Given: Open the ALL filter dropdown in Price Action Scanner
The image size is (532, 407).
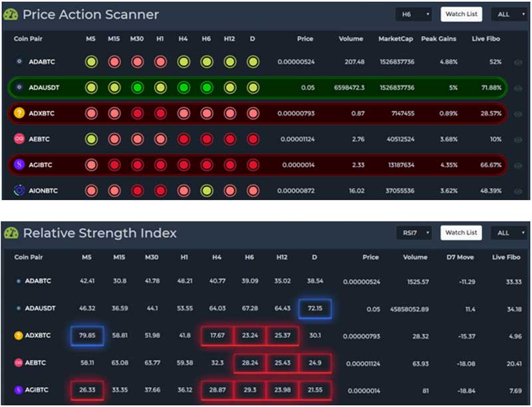Looking at the screenshot, I should 509,13.
